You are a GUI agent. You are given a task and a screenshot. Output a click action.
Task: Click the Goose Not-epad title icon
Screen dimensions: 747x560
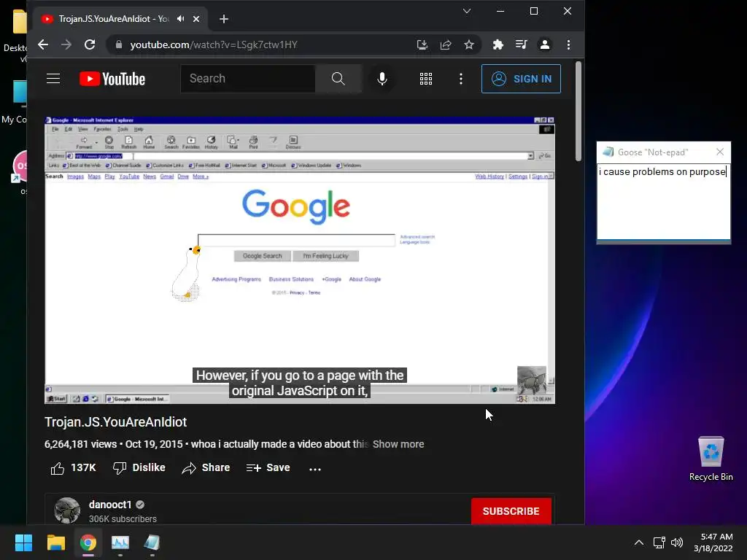608,152
